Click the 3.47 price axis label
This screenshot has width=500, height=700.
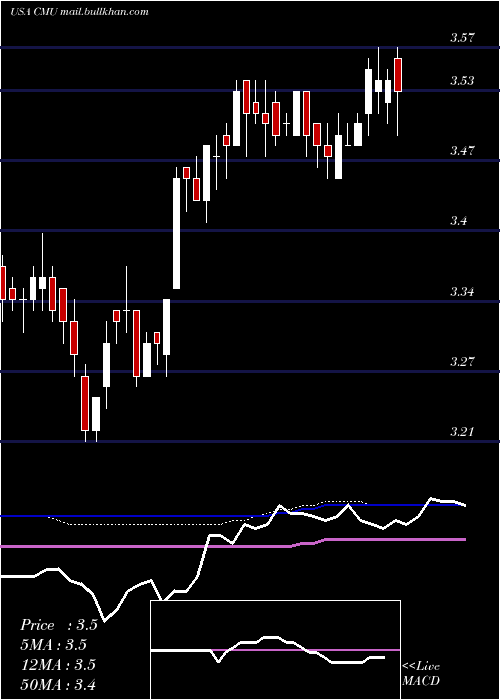[x=462, y=150]
